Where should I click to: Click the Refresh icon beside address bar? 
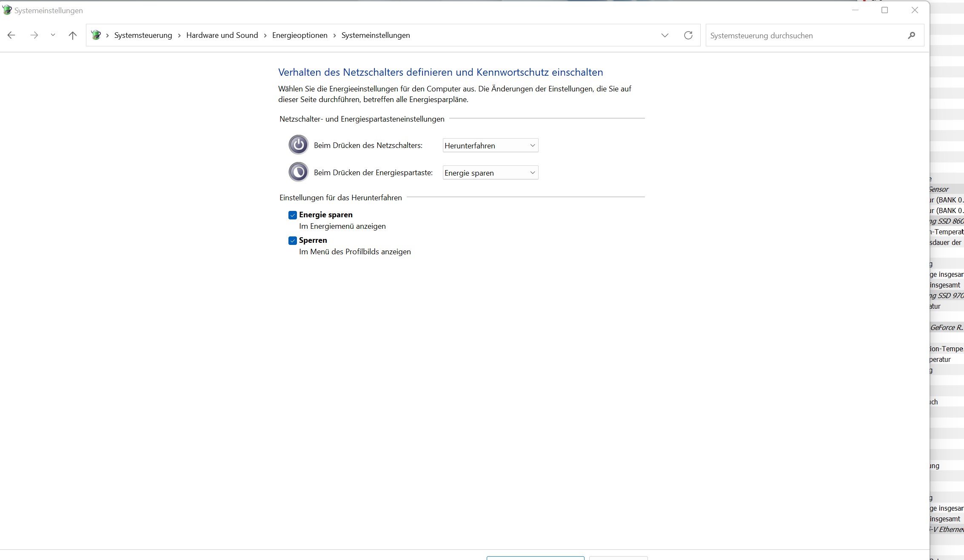pyautogui.click(x=688, y=35)
